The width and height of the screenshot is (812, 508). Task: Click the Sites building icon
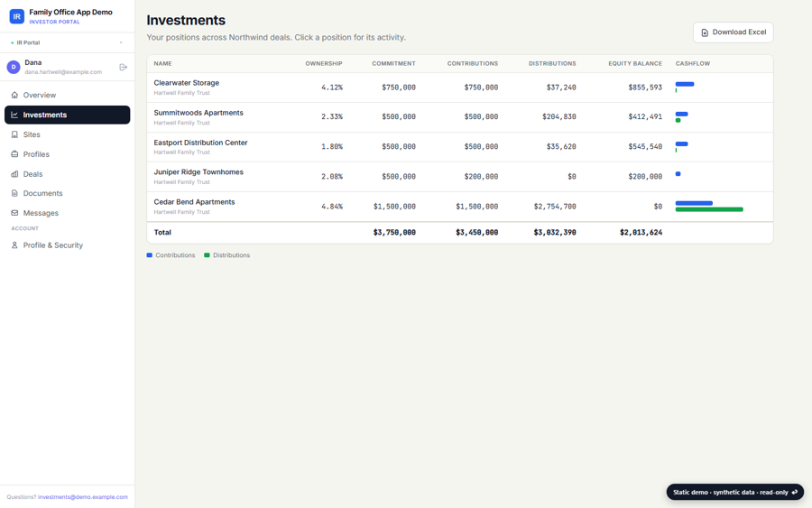(x=14, y=134)
